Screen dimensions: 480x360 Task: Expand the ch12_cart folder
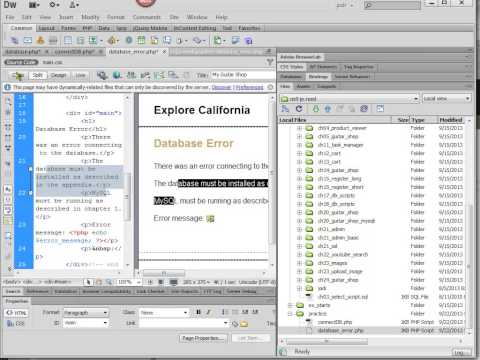[299, 153]
